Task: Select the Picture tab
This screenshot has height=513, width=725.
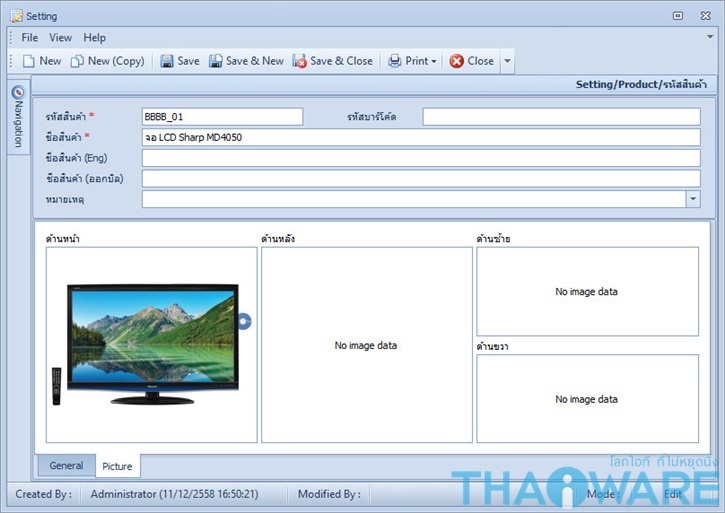Action: pyautogui.click(x=117, y=466)
